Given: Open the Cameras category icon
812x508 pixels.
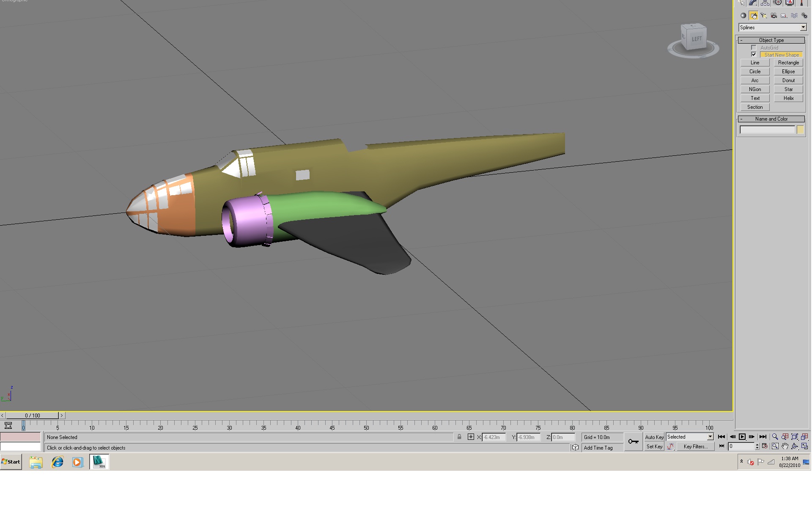Looking at the screenshot, I should pyautogui.click(x=774, y=16).
